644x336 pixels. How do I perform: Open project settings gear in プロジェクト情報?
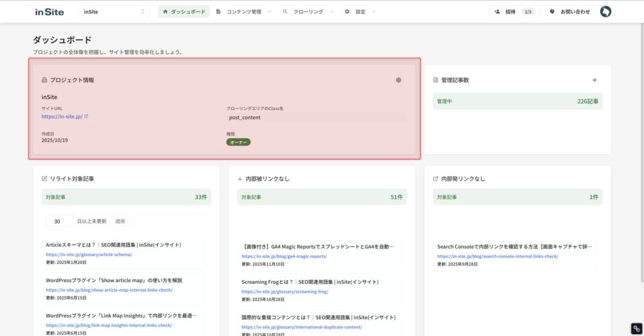pos(398,80)
